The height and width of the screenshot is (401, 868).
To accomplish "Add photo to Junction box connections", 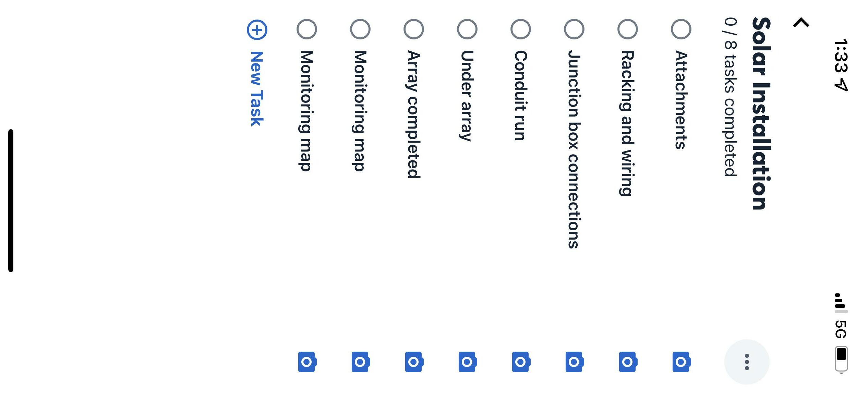I will click(x=574, y=362).
